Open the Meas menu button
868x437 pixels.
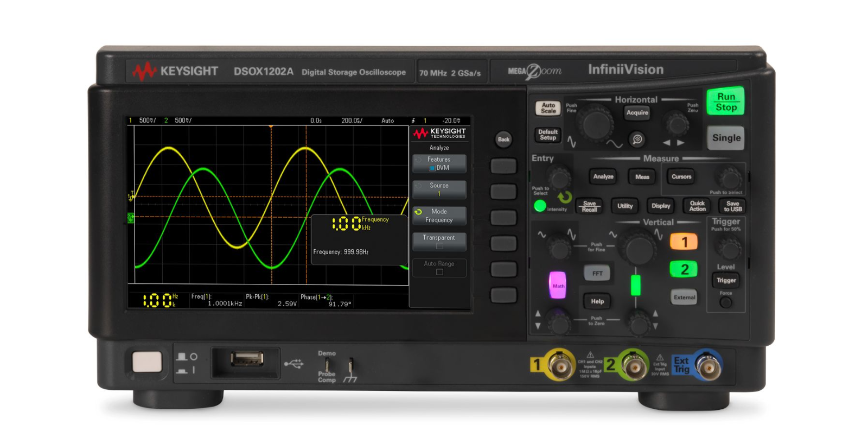[642, 177]
